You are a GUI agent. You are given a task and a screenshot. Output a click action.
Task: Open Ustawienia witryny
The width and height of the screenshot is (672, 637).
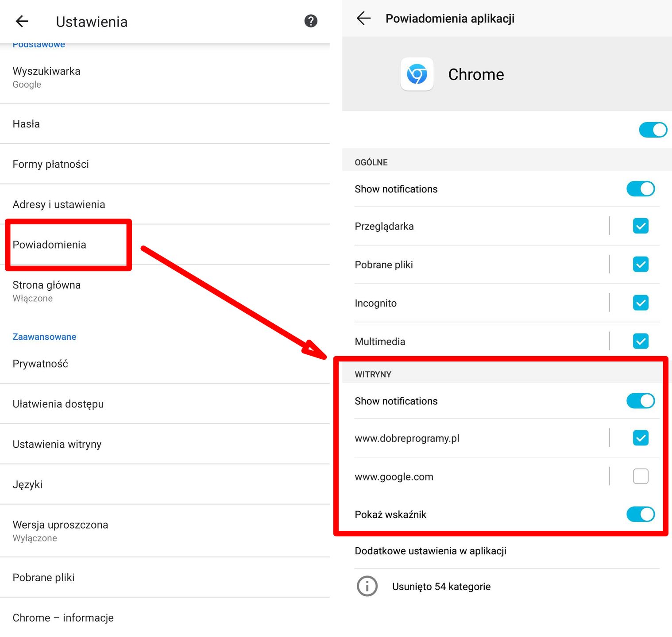click(x=57, y=444)
